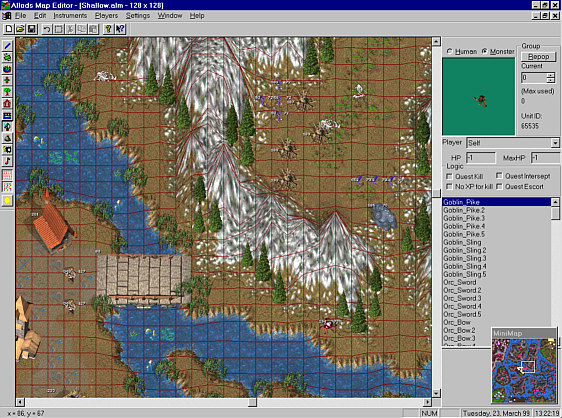Click the yellow question mark help icon
Viewport: 562px width, 418px height.
(108, 29)
